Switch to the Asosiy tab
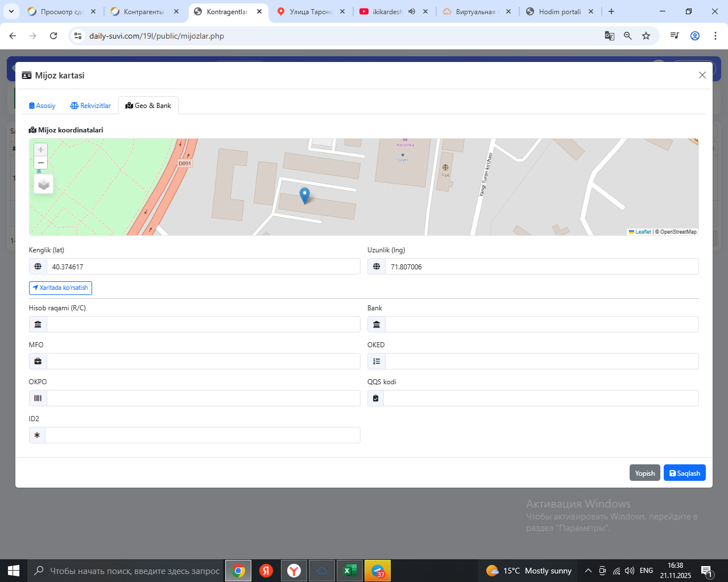The image size is (728, 582). 42,106
